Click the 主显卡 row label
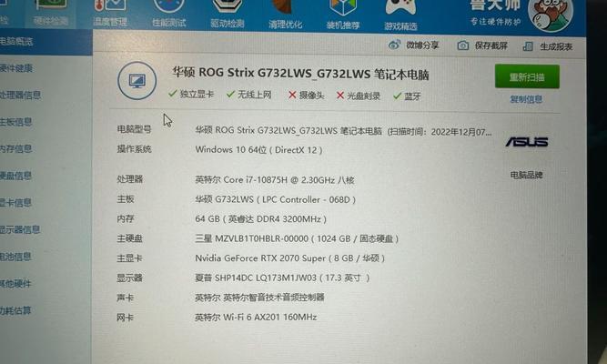 [x=130, y=258]
